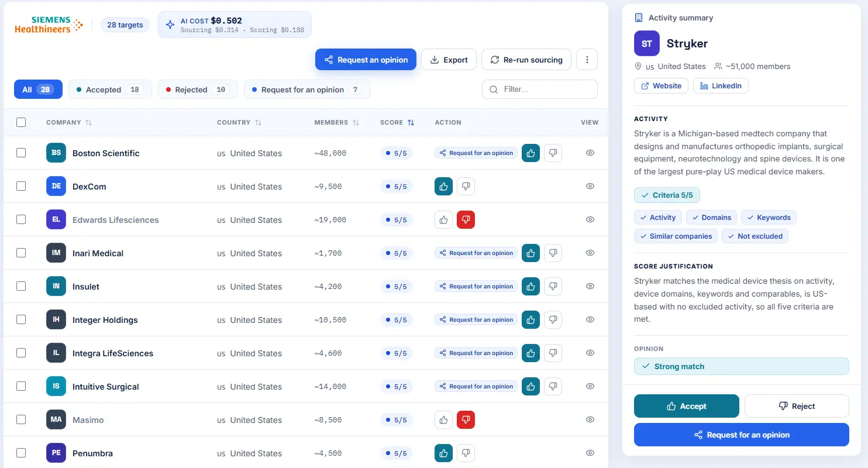This screenshot has height=468, width=868.
Task: Sort by the Members column
Action: (337, 123)
